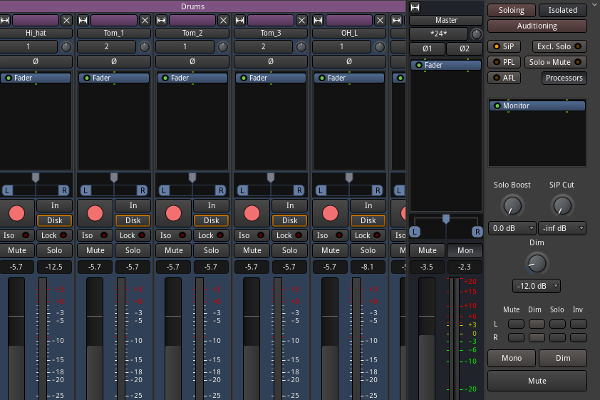
Task: Toggle Excl. Solo option
Action: [x=559, y=46]
